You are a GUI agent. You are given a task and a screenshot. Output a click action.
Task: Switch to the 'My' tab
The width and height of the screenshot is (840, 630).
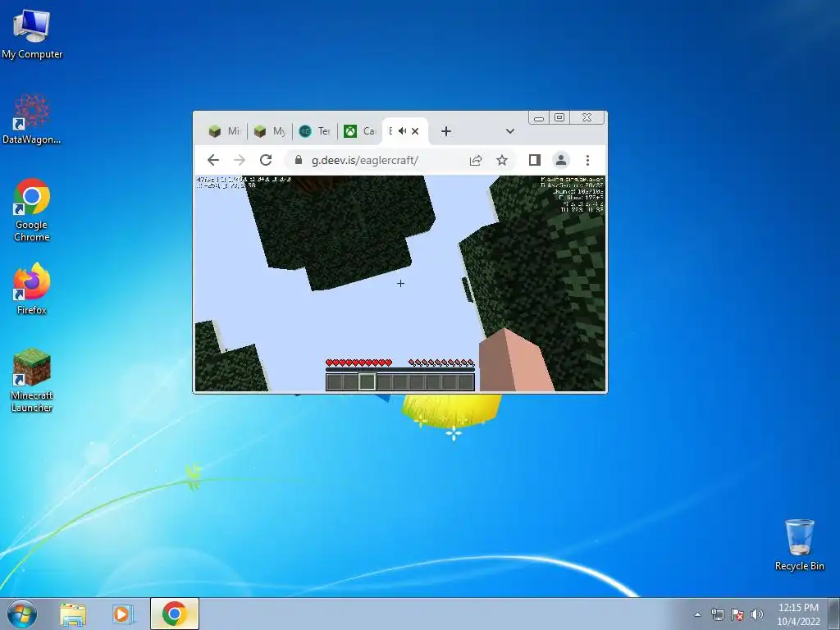click(269, 131)
